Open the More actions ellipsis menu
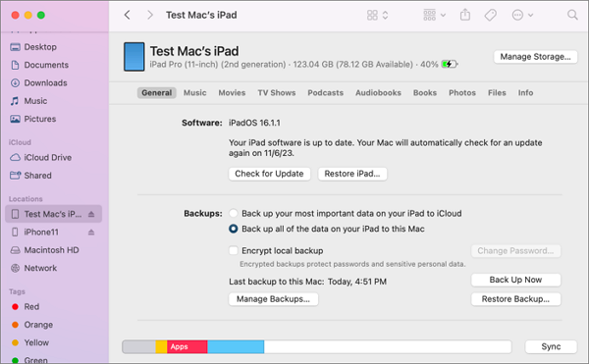The height and width of the screenshot is (364, 589). pos(522,15)
